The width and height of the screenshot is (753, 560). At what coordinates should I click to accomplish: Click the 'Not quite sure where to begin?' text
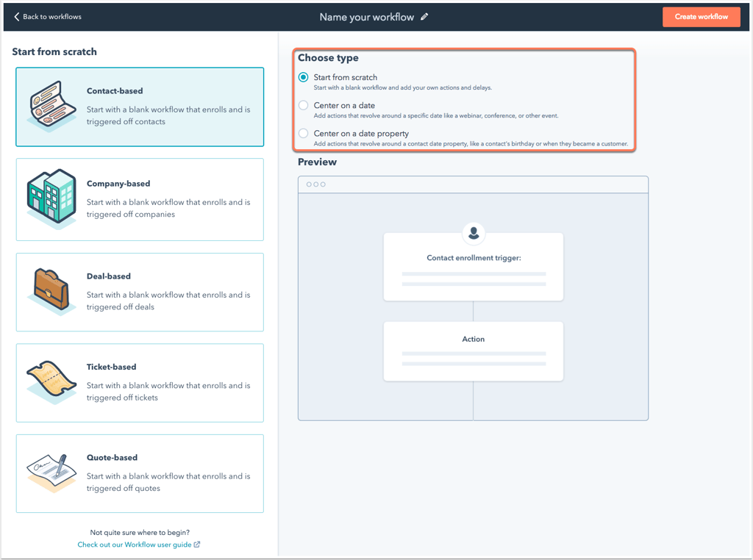tap(140, 533)
